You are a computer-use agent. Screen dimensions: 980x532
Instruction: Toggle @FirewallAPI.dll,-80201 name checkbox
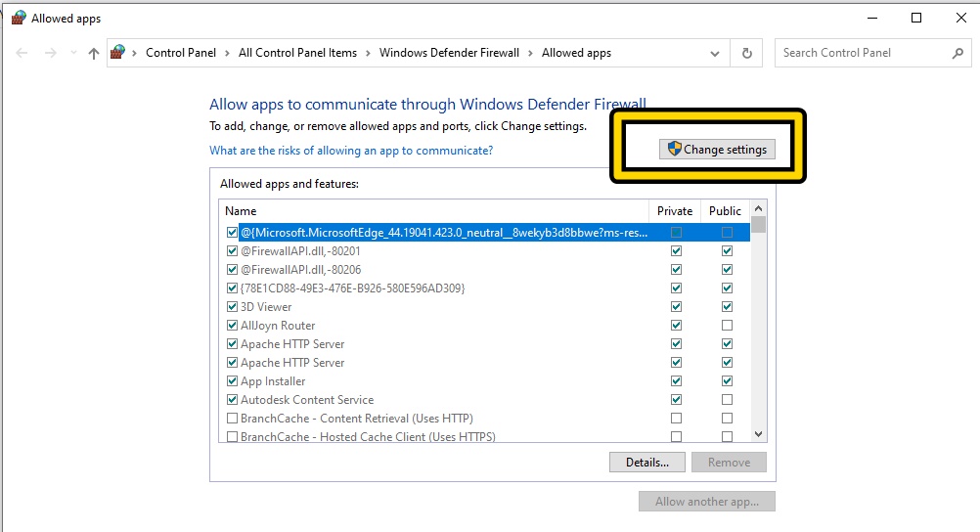[x=232, y=251]
